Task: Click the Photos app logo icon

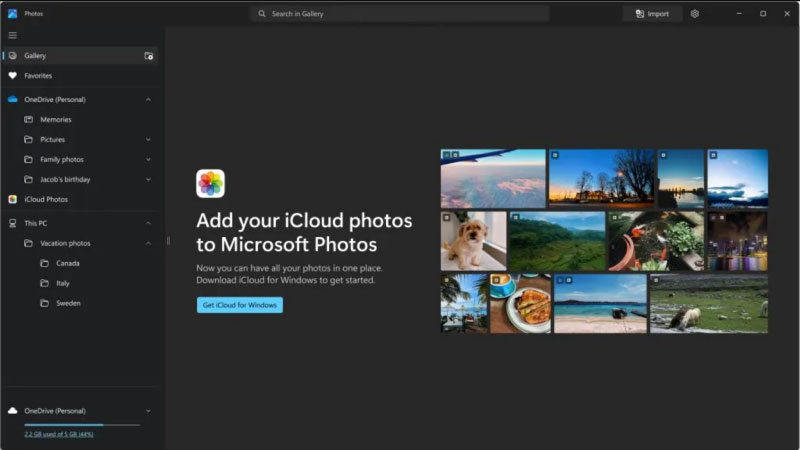Action: [x=12, y=14]
